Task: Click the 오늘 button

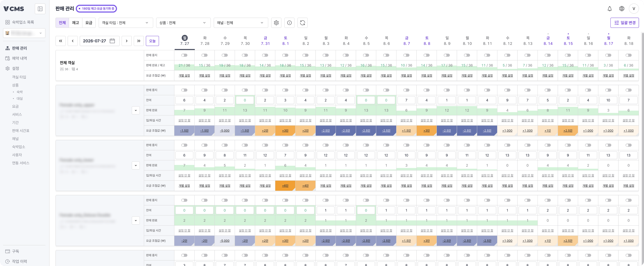Action: [x=152, y=41]
